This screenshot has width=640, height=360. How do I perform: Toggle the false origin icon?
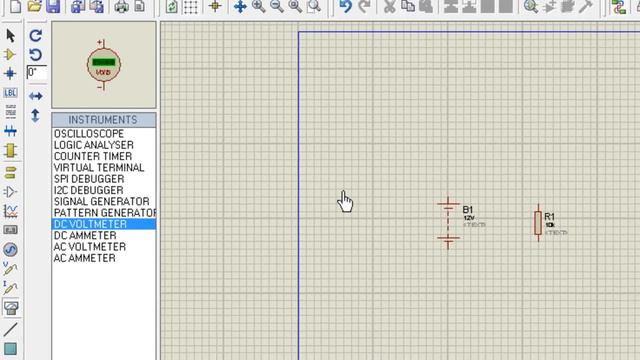pos(215,6)
